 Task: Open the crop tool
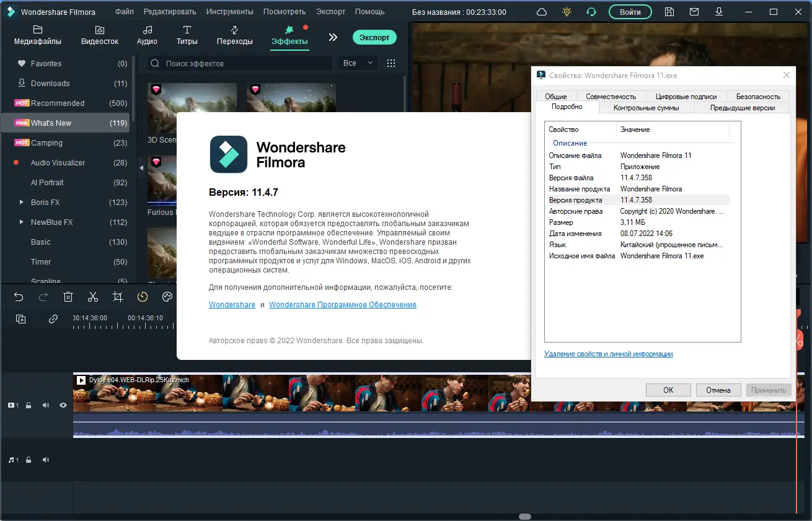coord(118,297)
